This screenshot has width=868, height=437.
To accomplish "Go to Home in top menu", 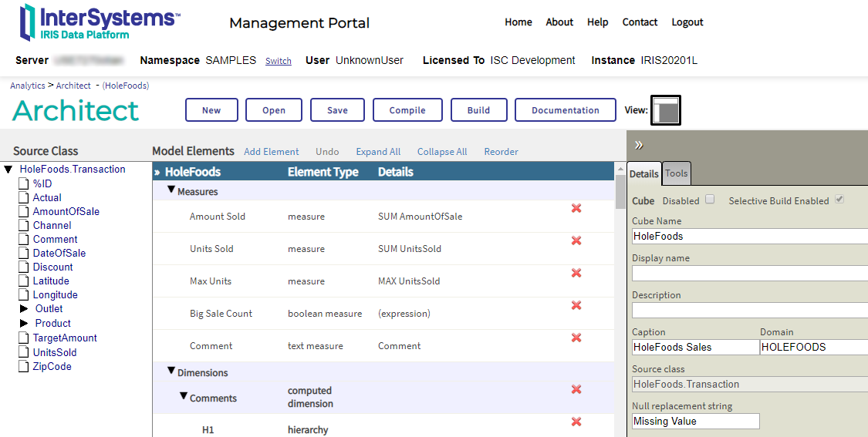I will (518, 22).
